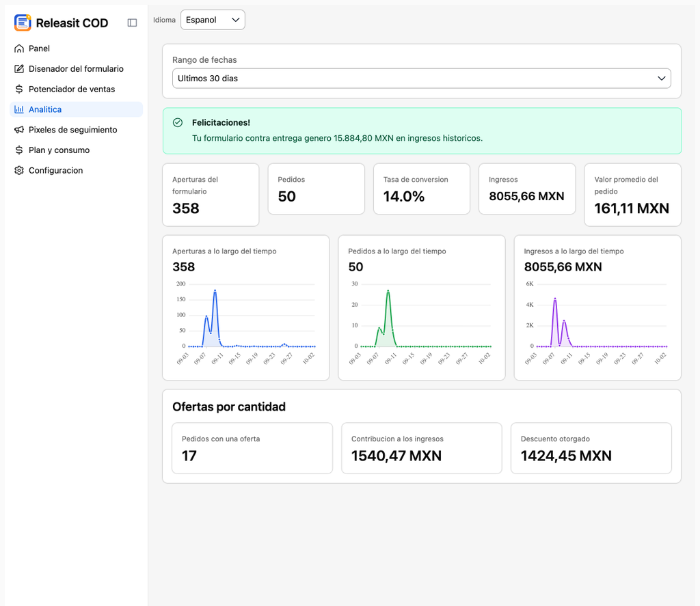Click the Felicitaciones! banner title
The width and height of the screenshot is (700, 606).
pos(221,123)
